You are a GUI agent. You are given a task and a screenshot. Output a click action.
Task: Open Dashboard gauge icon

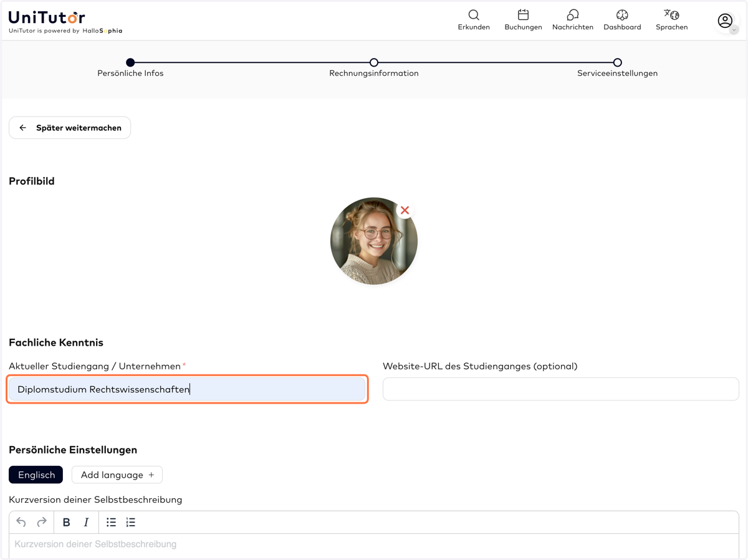click(x=622, y=14)
